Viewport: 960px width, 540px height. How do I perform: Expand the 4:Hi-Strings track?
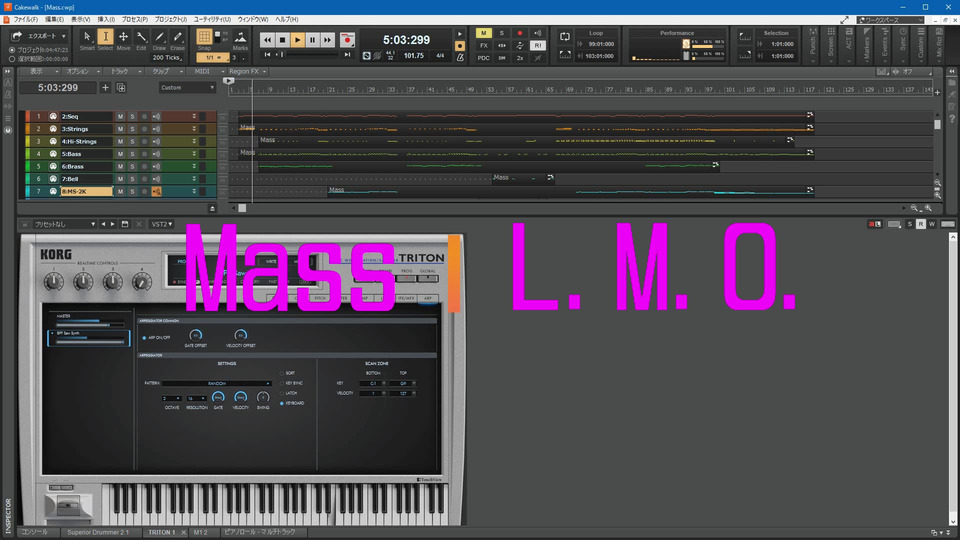pos(194,141)
